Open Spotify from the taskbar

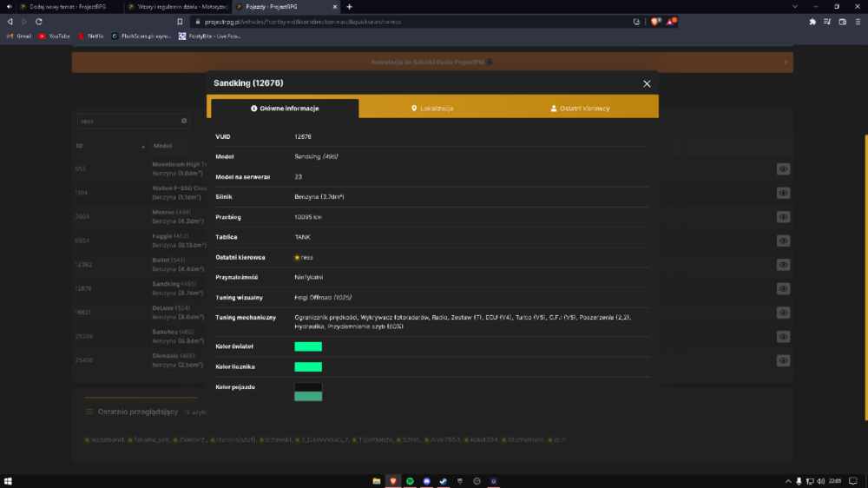point(410,481)
